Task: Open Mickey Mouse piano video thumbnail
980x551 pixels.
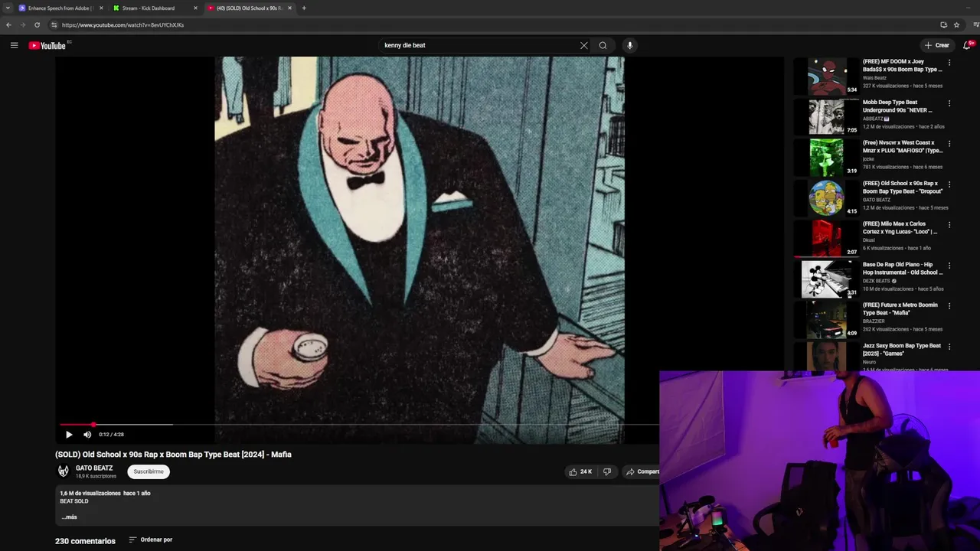Action: [x=827, y=279]
